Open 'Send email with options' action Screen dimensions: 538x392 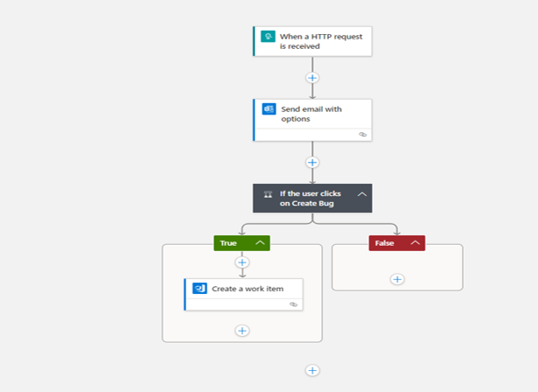(x=312, y=120)
